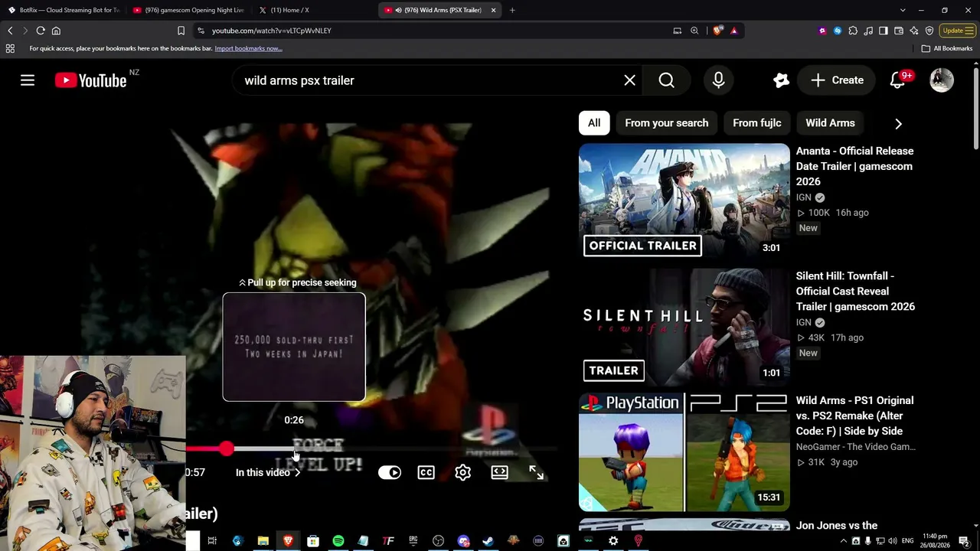980x551 pixels.
Task: Open Steam from the taskbar
Action: (488, 541)
